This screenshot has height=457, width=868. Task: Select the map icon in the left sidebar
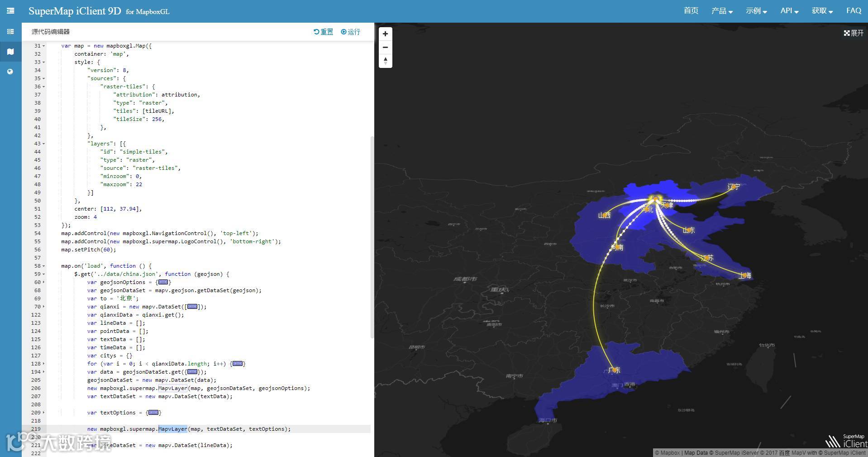tap(10, 52)
